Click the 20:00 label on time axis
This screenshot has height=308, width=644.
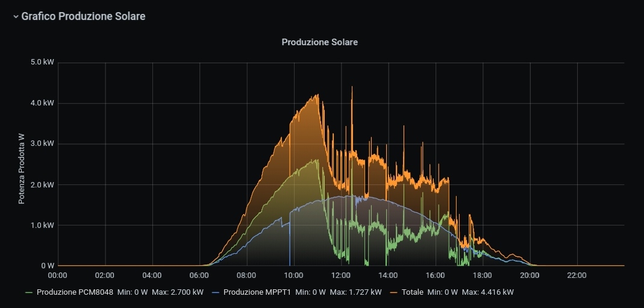click(x=530, y=275)
